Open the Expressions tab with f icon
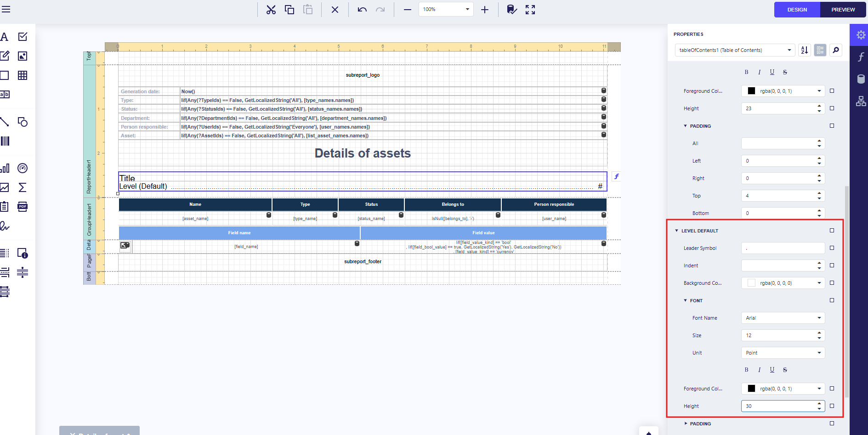Viewport: 868px width, 435px height. pyautogui.click(x=861, y=57)
